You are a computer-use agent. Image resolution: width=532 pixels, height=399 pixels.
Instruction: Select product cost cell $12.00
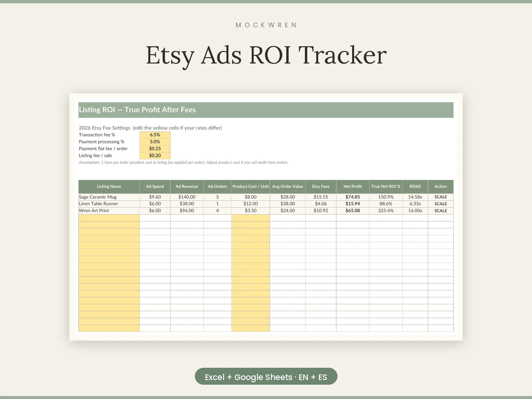coord(251,204)
